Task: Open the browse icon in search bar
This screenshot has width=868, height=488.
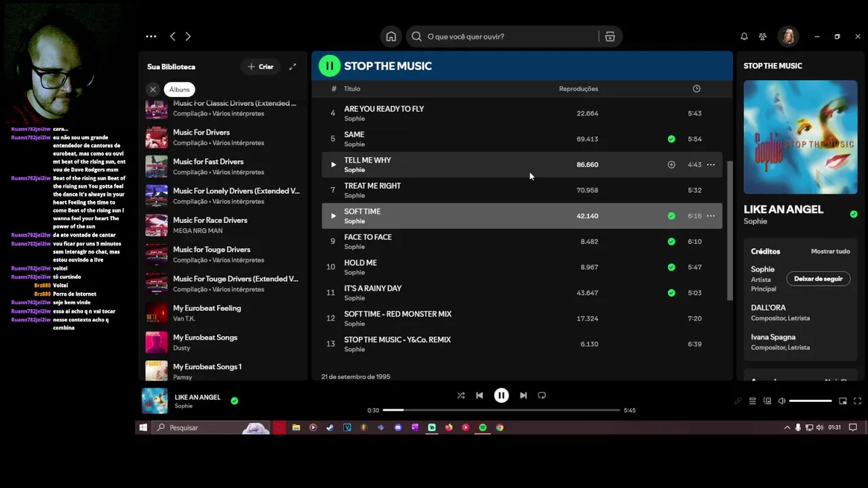Action: coord(610,37)
